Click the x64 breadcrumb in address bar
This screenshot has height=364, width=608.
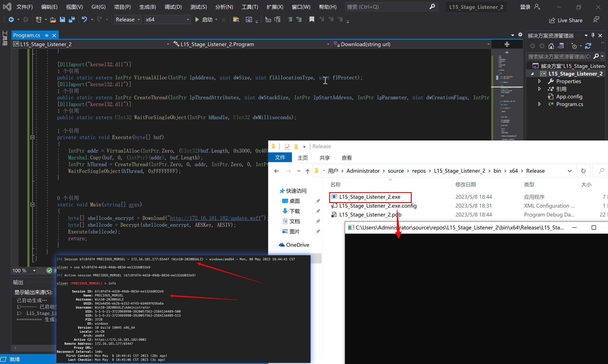pyautogui.click(x=514, y=171)
